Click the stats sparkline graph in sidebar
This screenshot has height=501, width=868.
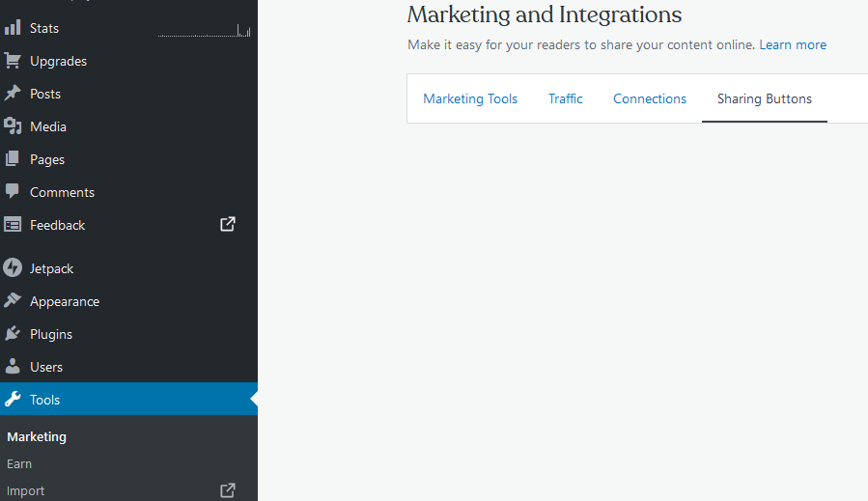click(x=204, y=32)
